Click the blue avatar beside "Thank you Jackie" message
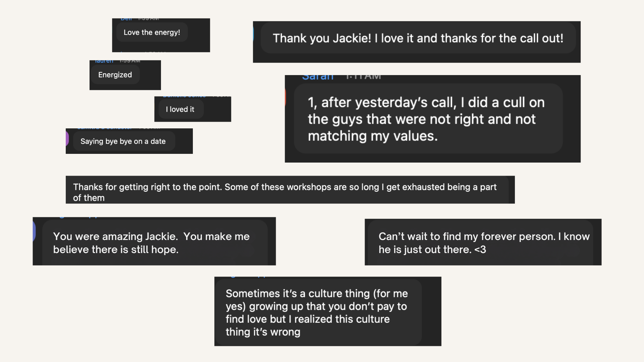Viewport: 644px width, 362px height. [254, 34]
